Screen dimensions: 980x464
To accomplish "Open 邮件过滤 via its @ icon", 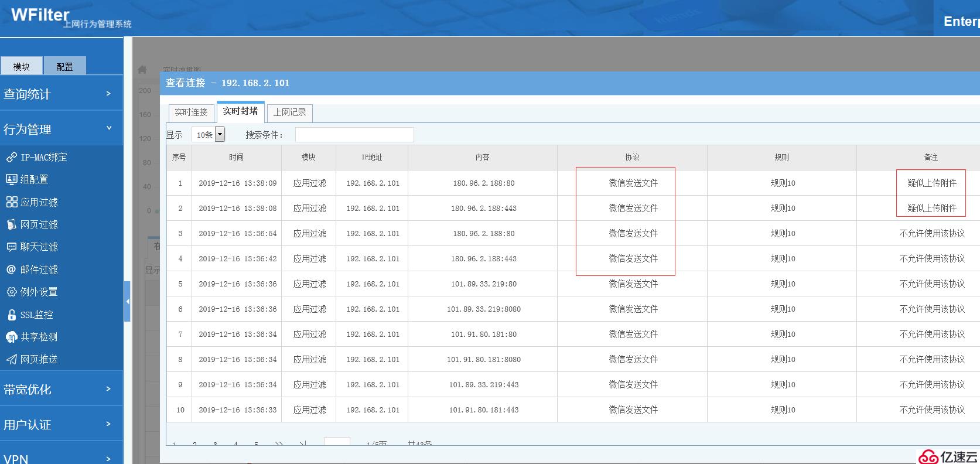I will tap(11, 269).
